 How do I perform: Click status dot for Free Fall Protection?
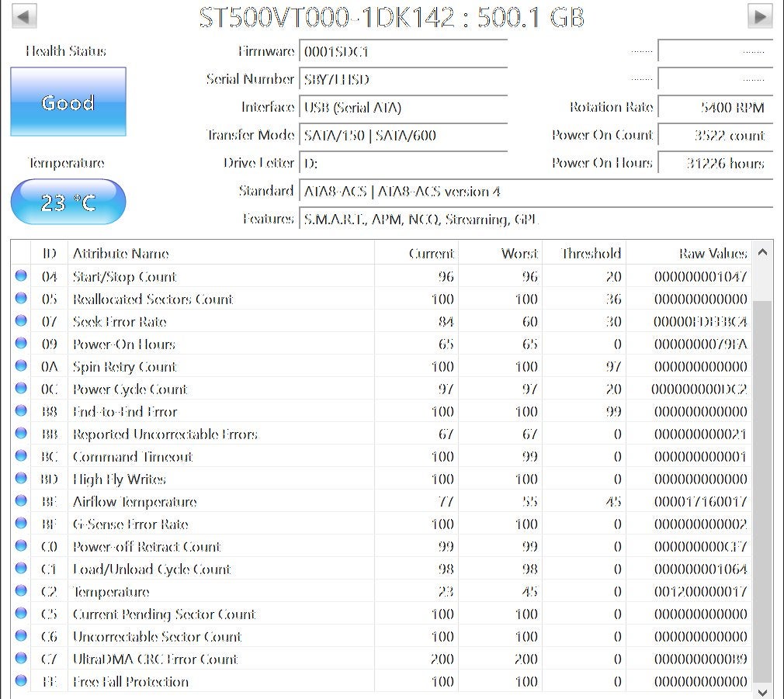point(21,680)
